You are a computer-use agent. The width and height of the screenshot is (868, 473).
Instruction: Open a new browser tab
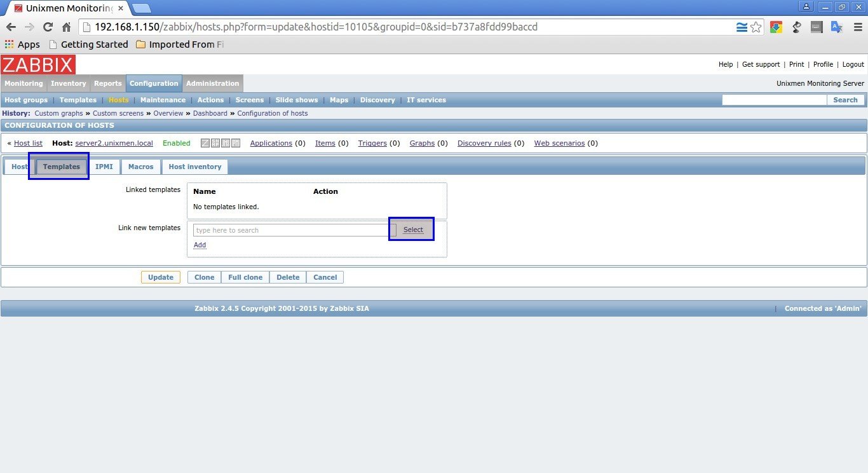[141, 8]
